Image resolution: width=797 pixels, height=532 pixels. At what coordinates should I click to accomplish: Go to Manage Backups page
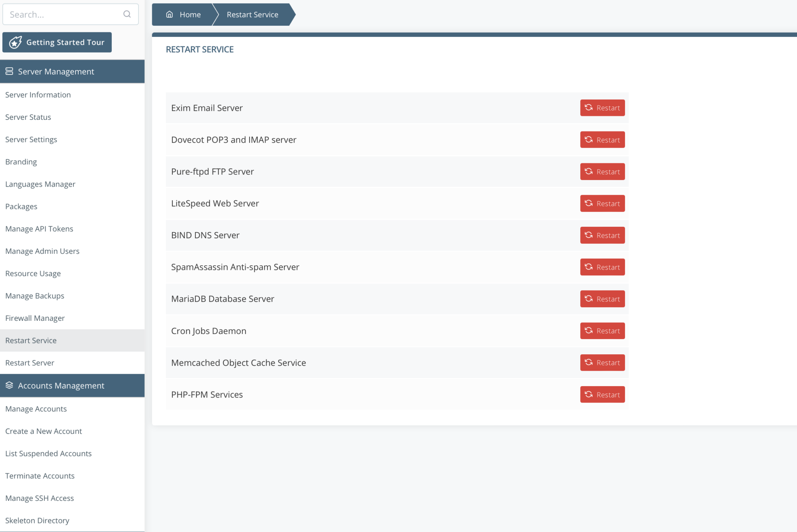(x=35, y=296)
